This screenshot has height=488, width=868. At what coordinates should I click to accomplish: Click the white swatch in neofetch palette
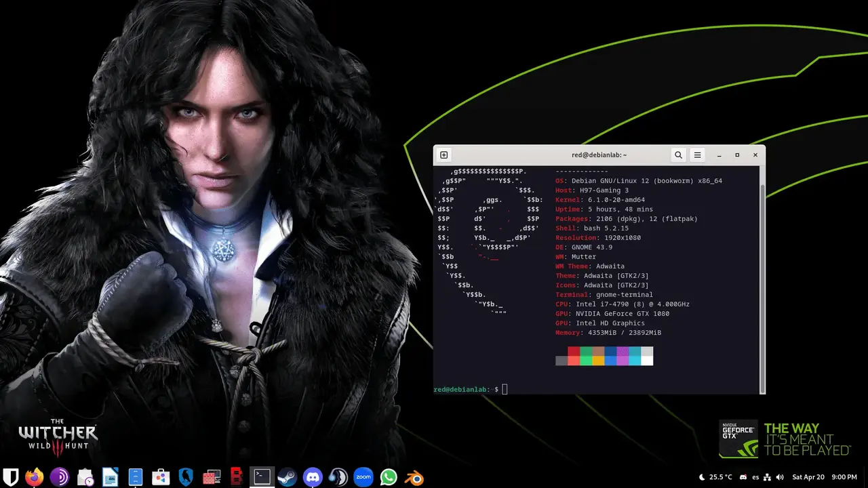coord(647,361)
